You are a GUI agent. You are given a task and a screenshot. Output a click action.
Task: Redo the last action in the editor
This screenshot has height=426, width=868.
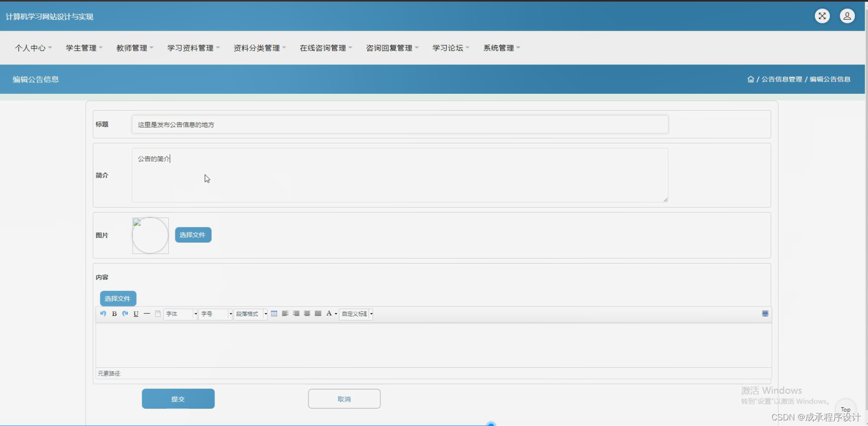(x=125, y=314)
